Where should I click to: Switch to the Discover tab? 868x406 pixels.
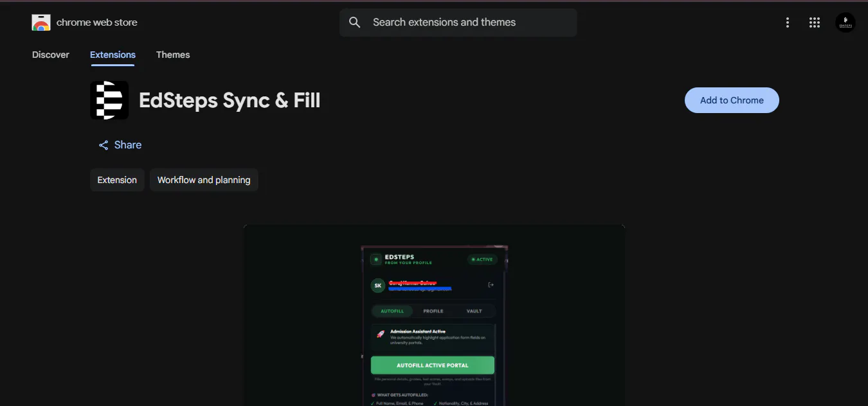(x=51, y=55)
